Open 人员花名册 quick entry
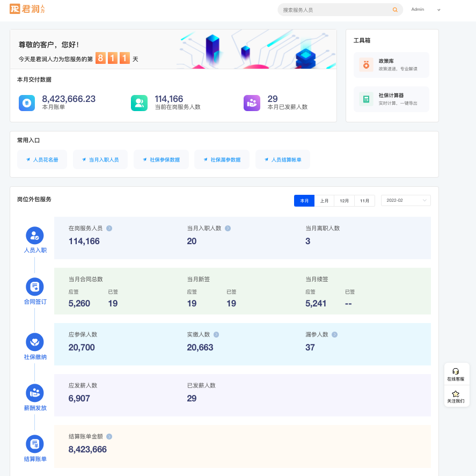 click(42, 159)
